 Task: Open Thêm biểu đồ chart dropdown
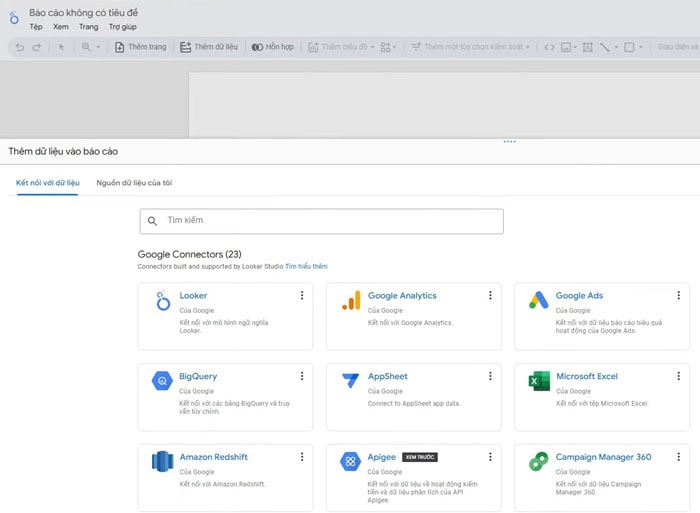point(341,47)
